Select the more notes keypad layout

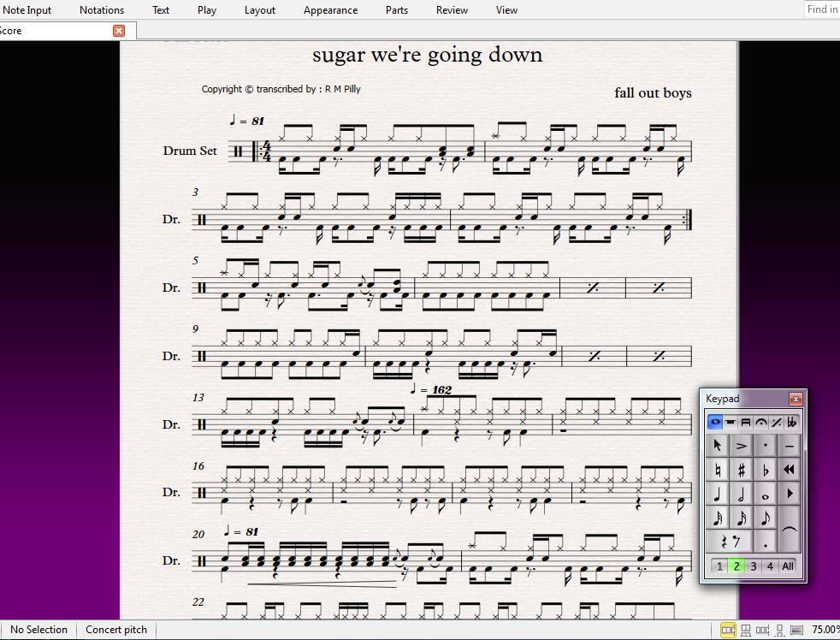tap(731, 422)
